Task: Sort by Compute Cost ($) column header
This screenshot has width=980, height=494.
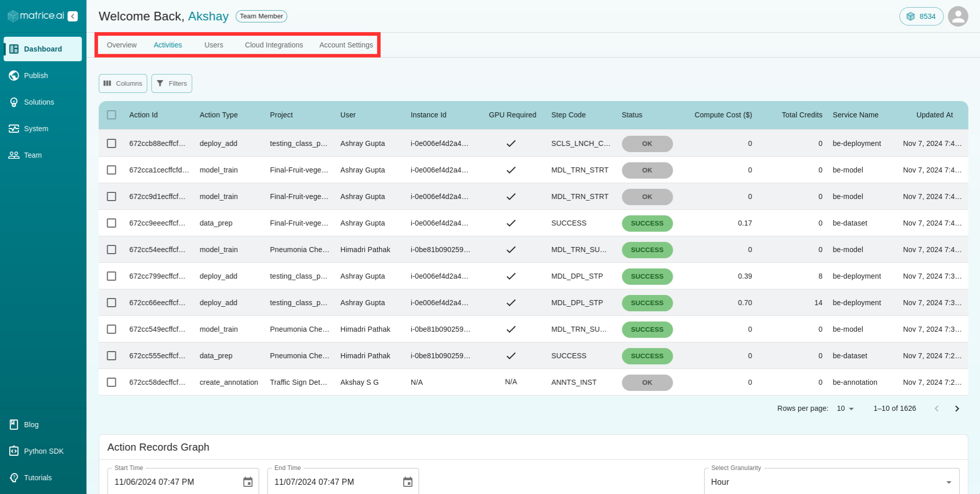Action: pyautogui.click(x=723, y=115)
